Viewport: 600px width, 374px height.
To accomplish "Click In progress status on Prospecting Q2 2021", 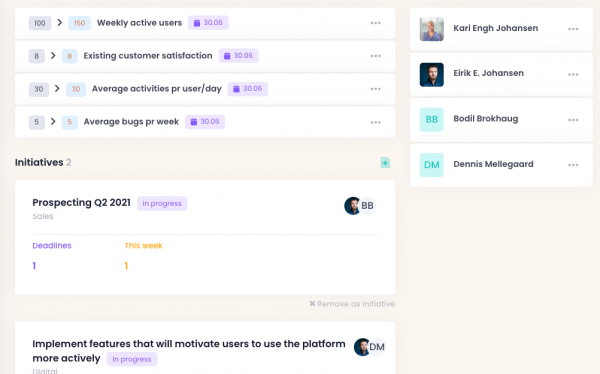I will (162, 204).
